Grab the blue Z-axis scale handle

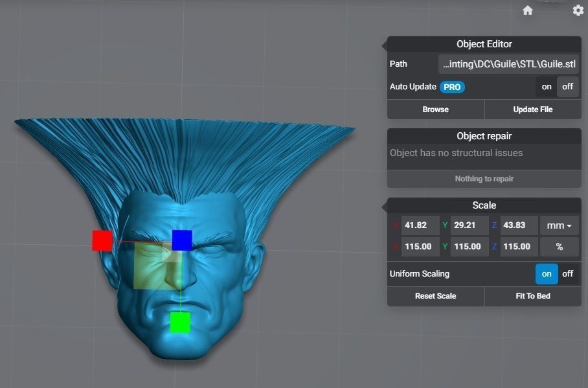[x=182, y=240]
